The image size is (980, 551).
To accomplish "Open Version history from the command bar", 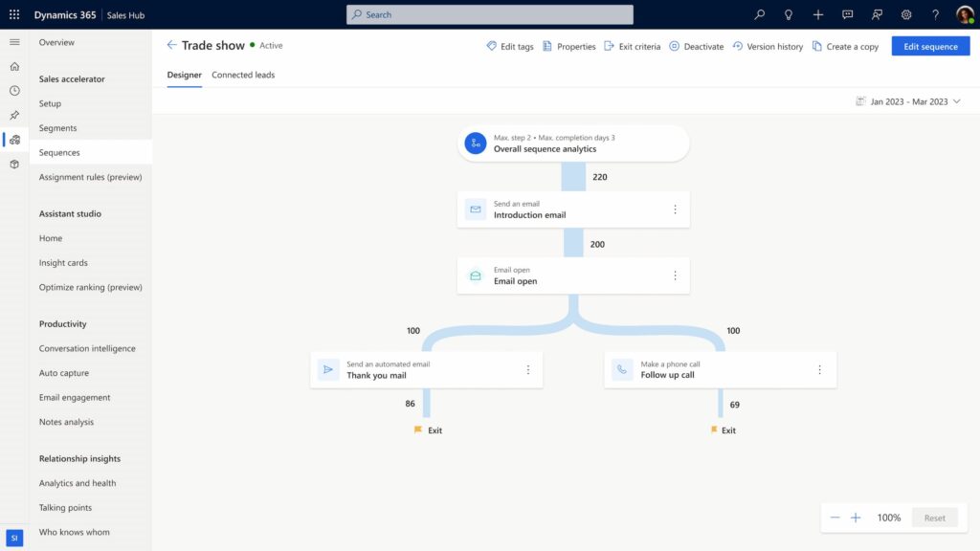I will (x=768, y=46).
